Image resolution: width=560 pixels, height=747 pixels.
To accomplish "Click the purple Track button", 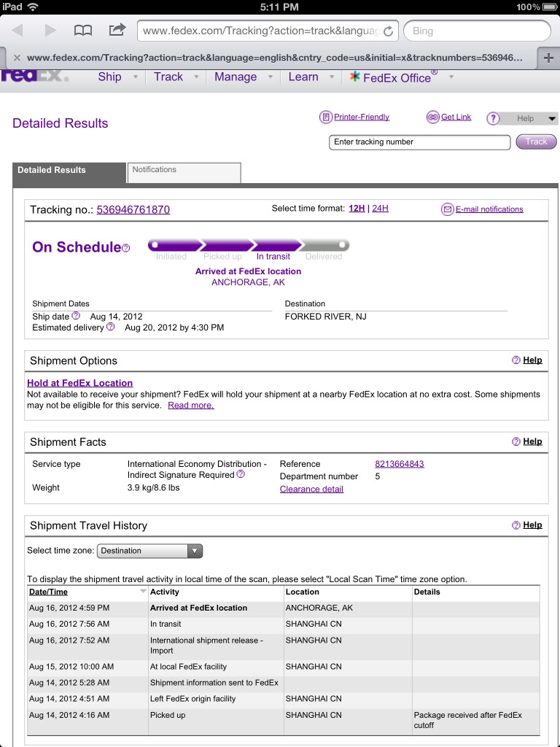I will coord(536,142).
